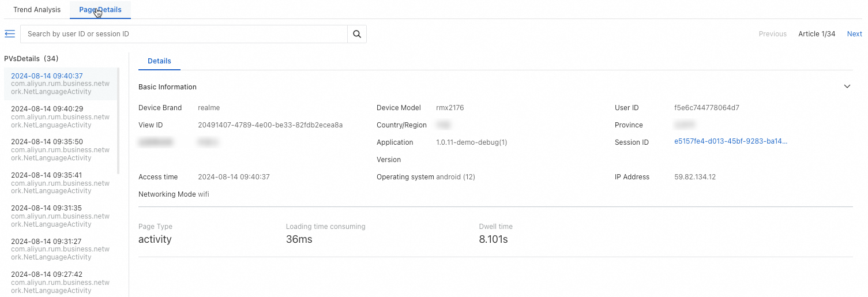
Task: Switch to Trend Analysis tab
Action: (37, 10)
